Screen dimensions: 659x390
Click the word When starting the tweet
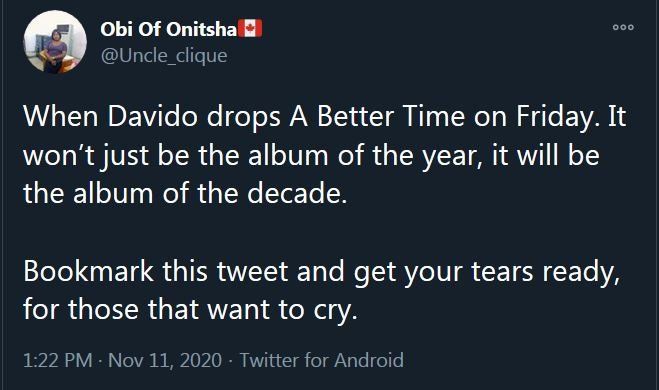click(x=61, y=116)
